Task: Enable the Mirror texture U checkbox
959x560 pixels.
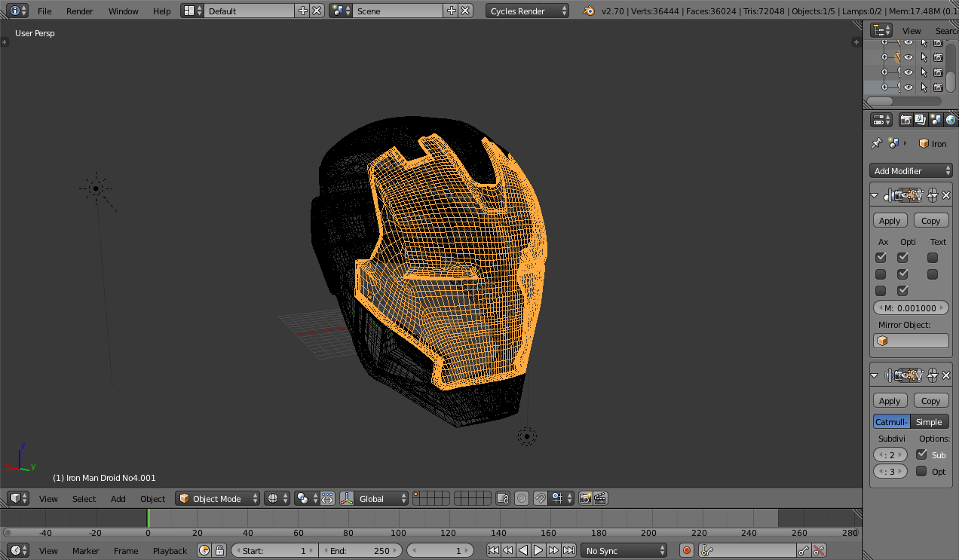Action: click(933, 258)
